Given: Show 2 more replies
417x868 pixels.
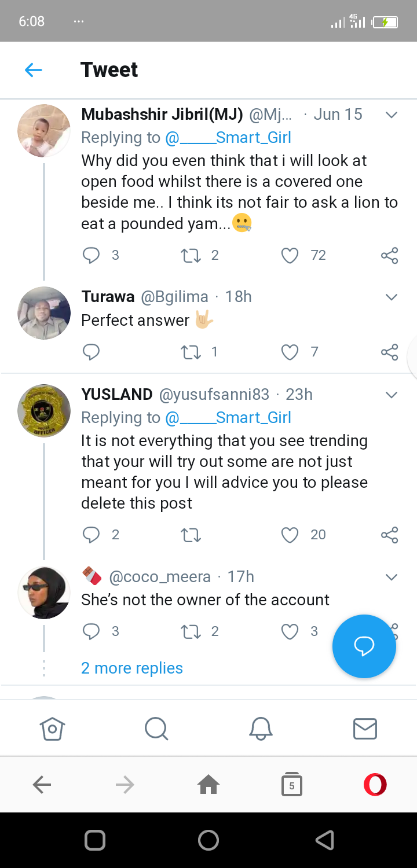Looking at the screenshot, I should (x=132, y=668).
